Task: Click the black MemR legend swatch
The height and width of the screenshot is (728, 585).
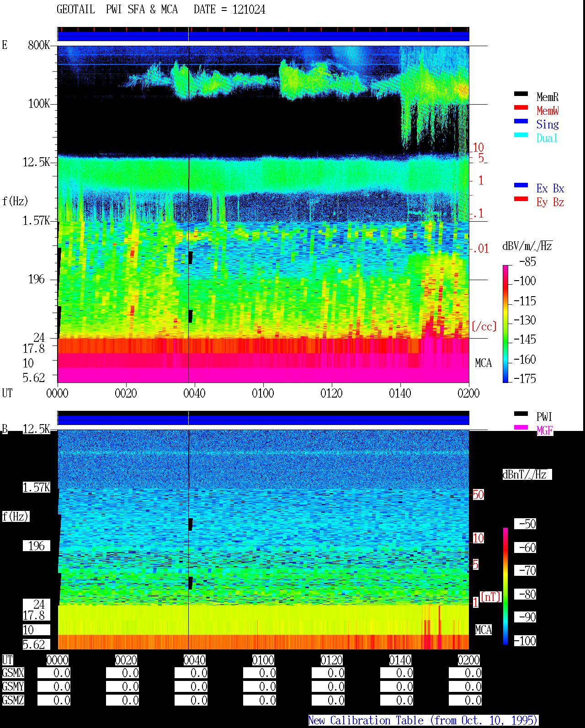Action: [521, 94]
